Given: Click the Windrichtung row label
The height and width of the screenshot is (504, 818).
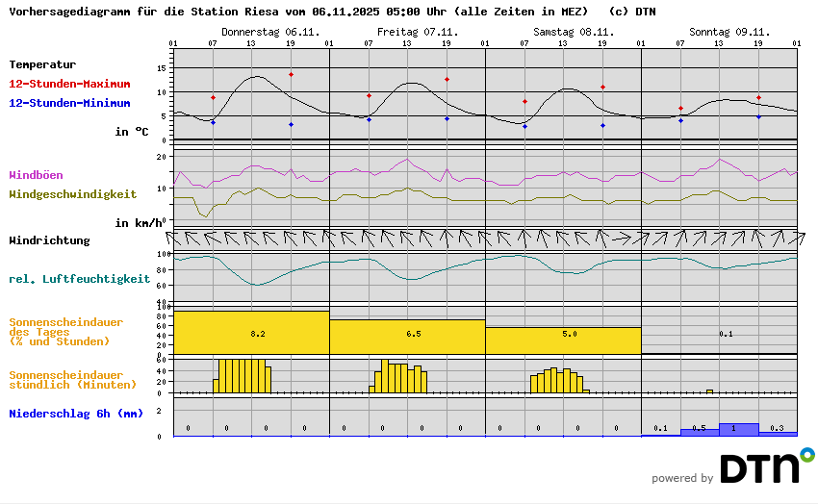Looking at the screenshot, I should (x=49, y=240).
